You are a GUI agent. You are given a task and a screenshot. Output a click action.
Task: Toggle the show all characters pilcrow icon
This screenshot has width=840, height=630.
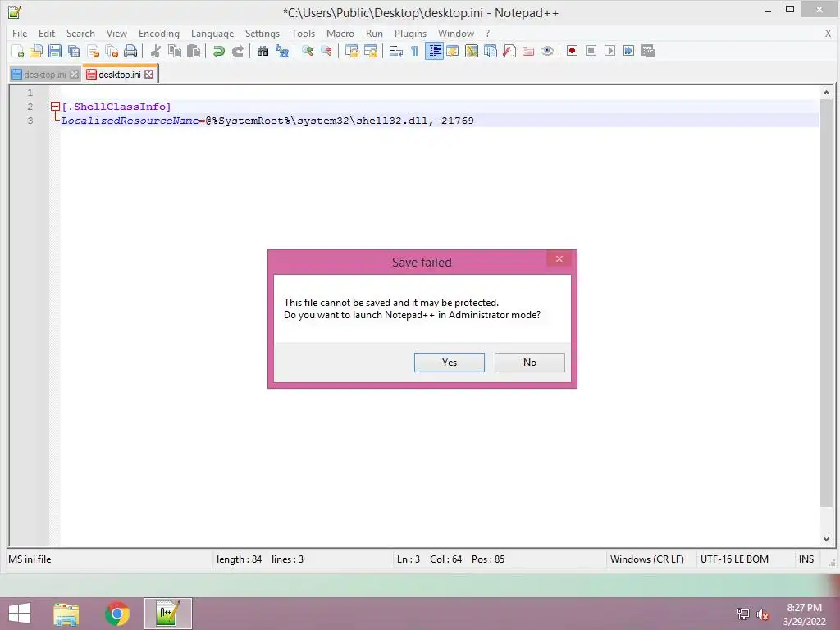(414, 51)
